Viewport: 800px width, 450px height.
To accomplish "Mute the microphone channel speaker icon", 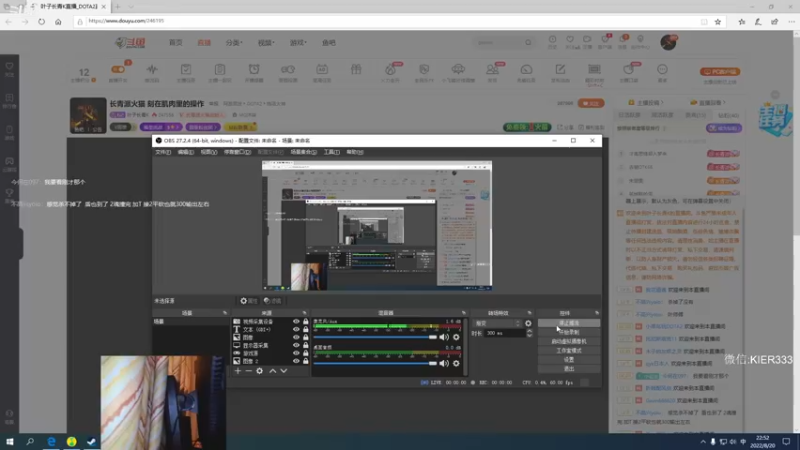I will coord(444,337).
